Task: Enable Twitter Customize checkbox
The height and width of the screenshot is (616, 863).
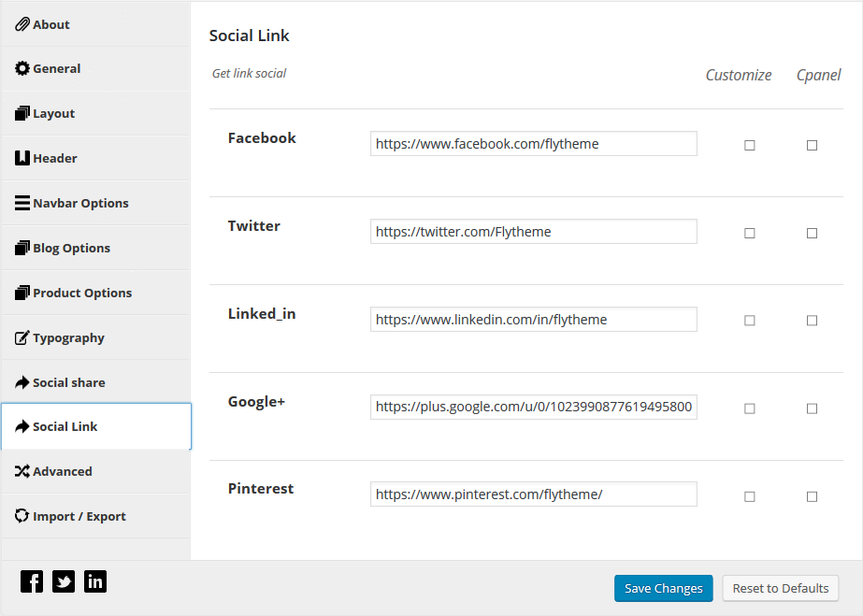Action: [750, 233]
